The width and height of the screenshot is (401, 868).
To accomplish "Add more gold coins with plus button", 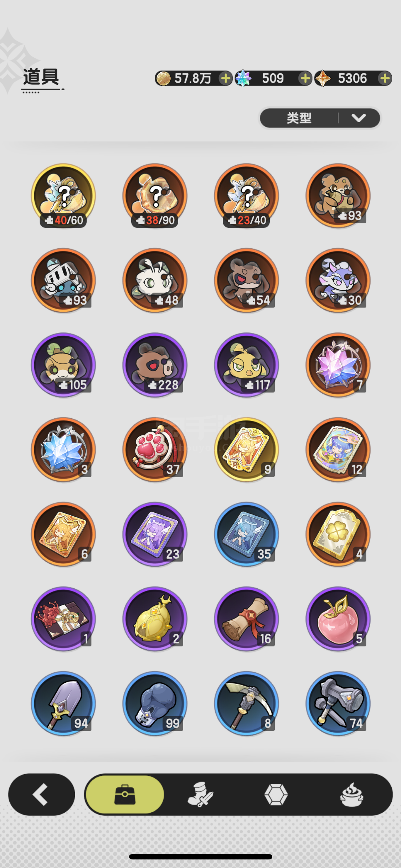I will click(x=225, y=78).
